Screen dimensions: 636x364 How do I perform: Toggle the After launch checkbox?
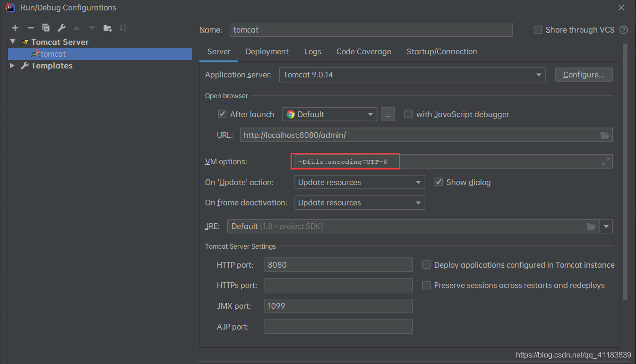(x=222, y=114)
